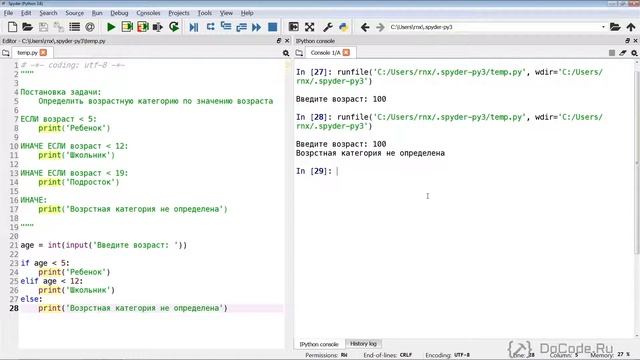Open the Search menu

coord(48,13)
